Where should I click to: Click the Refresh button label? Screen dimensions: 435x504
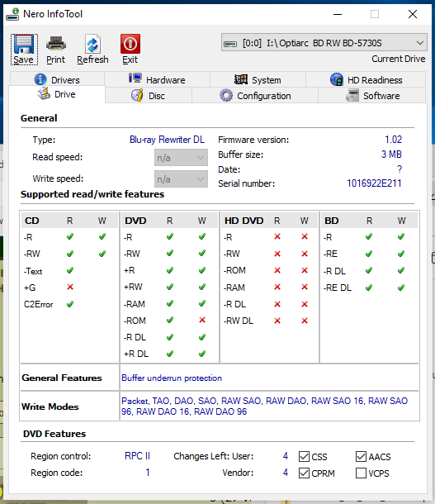(92, 59)
